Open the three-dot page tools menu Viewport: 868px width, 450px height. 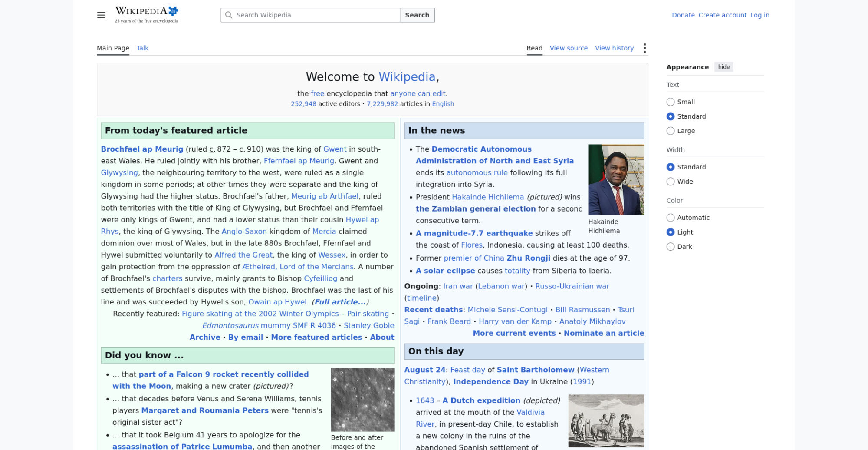[x=644, y=48]
